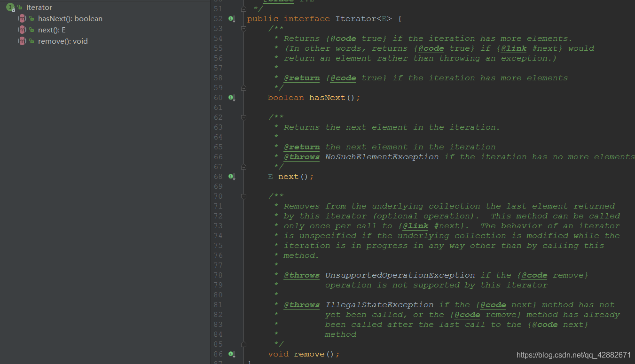Click 'Returns the next element in the iteration.' comment
The width and height of the screenshot is (635, 364).
coord(392,127)
